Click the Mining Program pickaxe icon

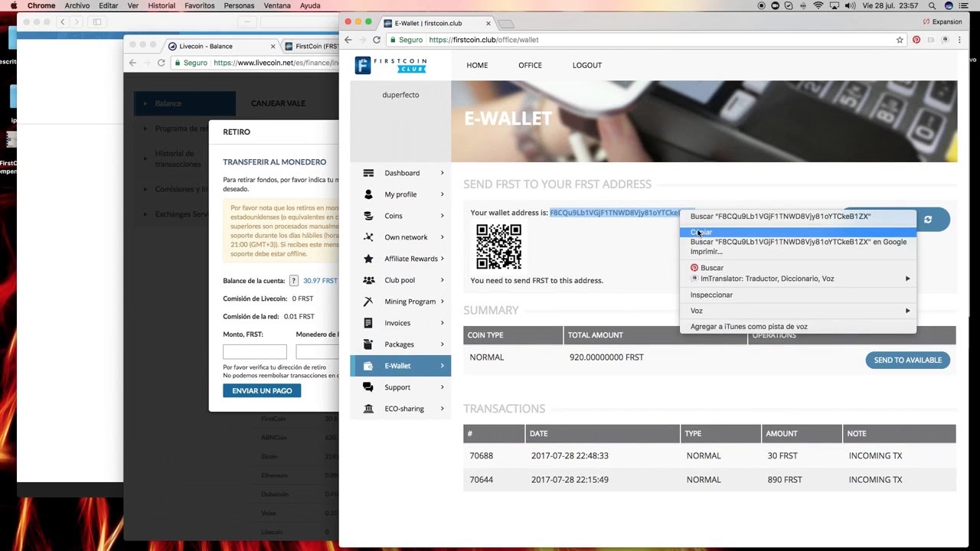(368, 302)
